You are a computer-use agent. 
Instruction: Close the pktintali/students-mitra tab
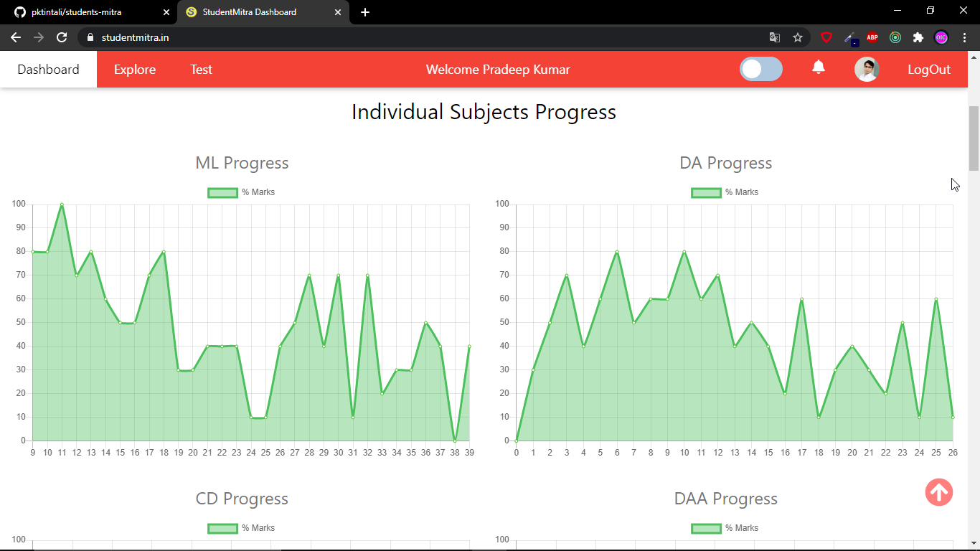(166, 12)
